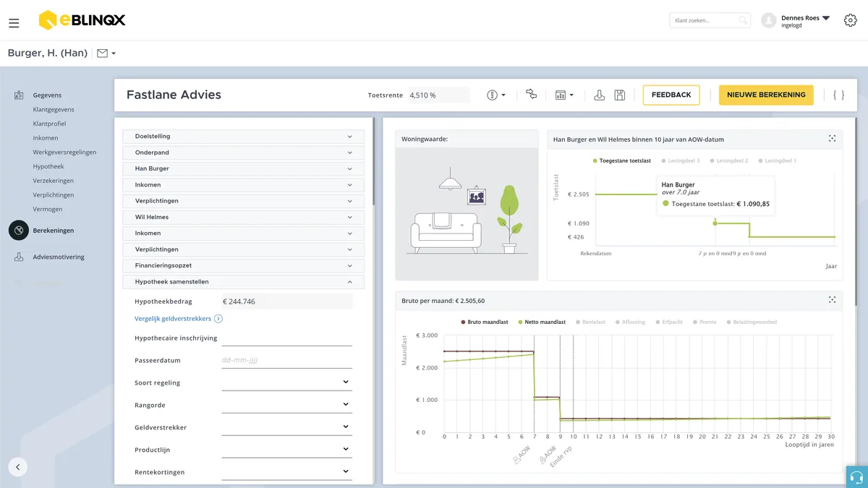Open the Soort regeling dropdown
The width and height of the screenshot is (868, 488).
(x=287, y=382)
